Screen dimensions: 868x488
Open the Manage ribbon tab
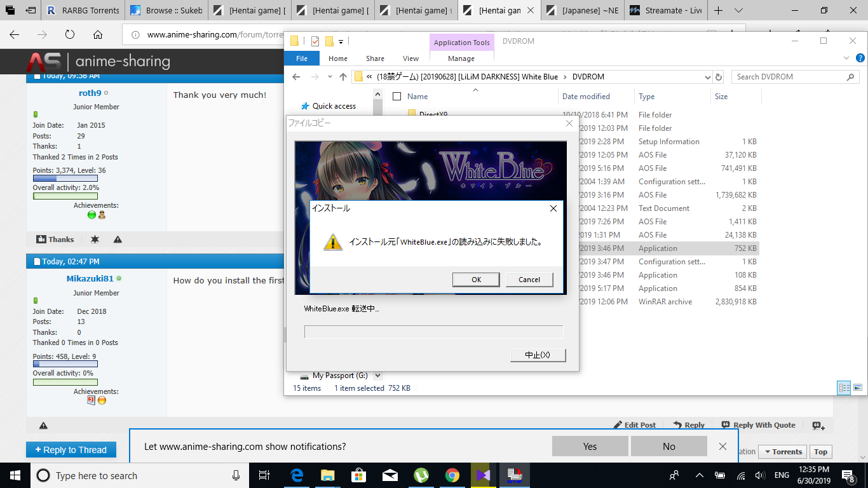461,58
